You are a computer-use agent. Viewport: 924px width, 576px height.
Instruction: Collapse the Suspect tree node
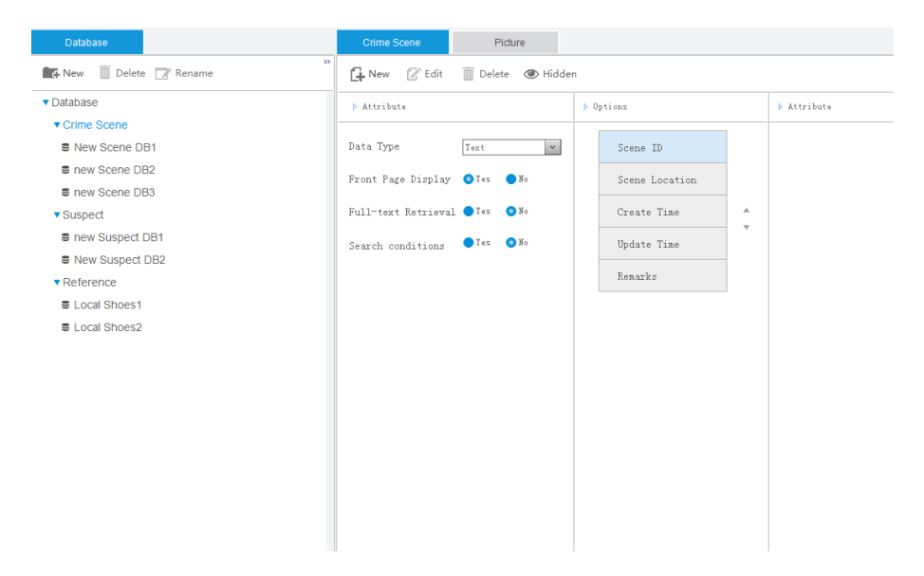[x=57, y=215]
